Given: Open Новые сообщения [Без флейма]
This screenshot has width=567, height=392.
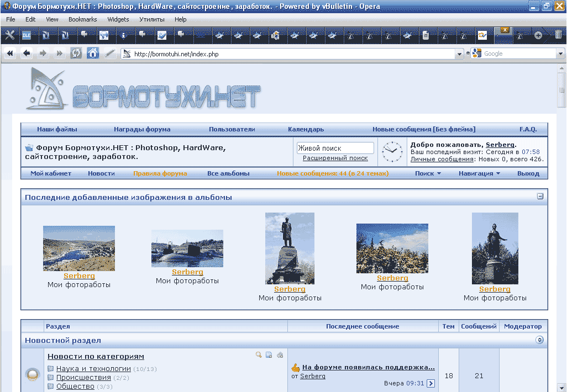Looking at the screenshot, I should (424, 129).
